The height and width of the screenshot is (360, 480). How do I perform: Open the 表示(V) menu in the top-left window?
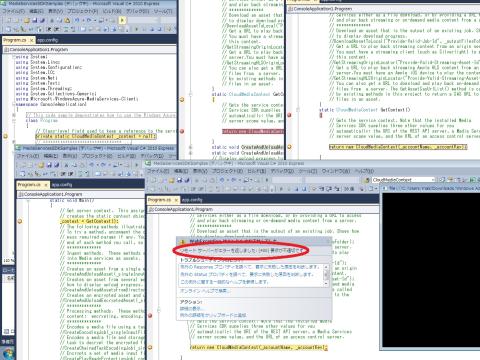click(56, 11)
